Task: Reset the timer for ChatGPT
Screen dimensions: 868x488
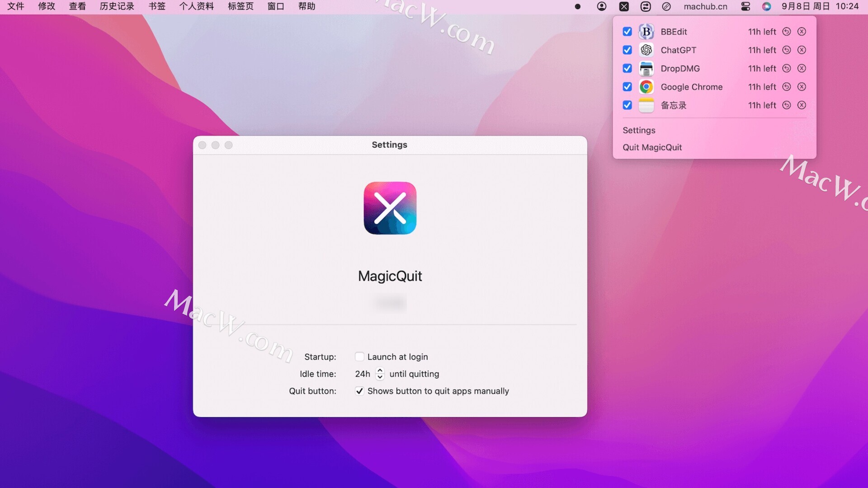Action: click(x=787, y=50)
